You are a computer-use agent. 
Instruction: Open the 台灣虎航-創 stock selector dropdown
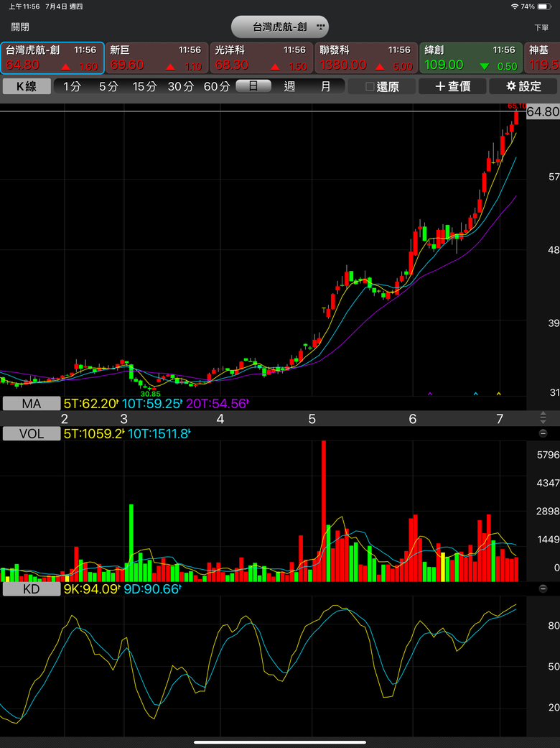tap(280, 27)
